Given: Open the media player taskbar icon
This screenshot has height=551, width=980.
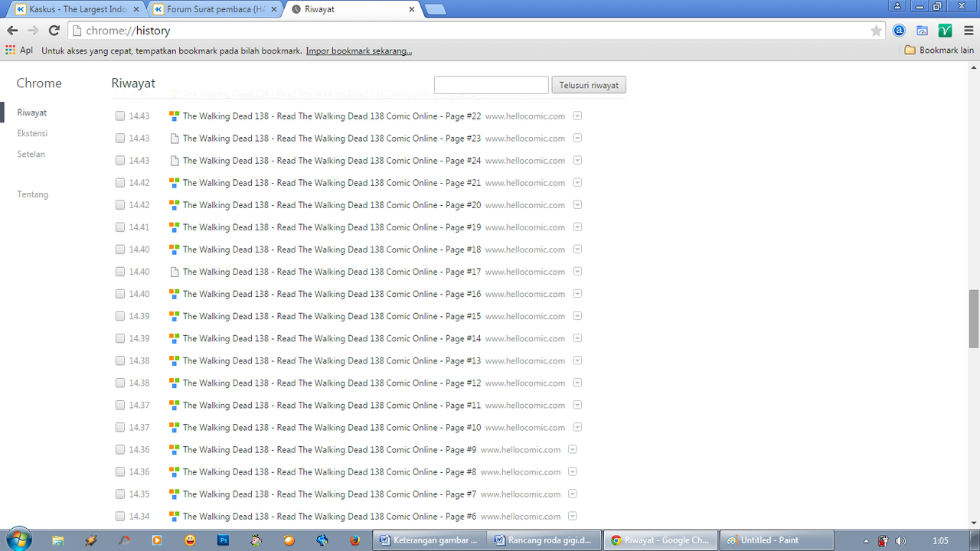Looking at the screenshot, I should pyautogui.click(x=157, y=540).
